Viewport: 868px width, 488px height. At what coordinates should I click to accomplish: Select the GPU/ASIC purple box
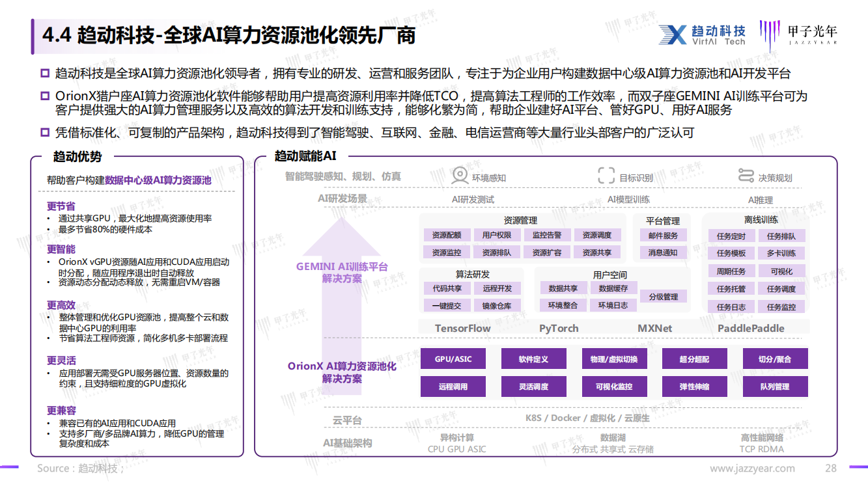453,359
